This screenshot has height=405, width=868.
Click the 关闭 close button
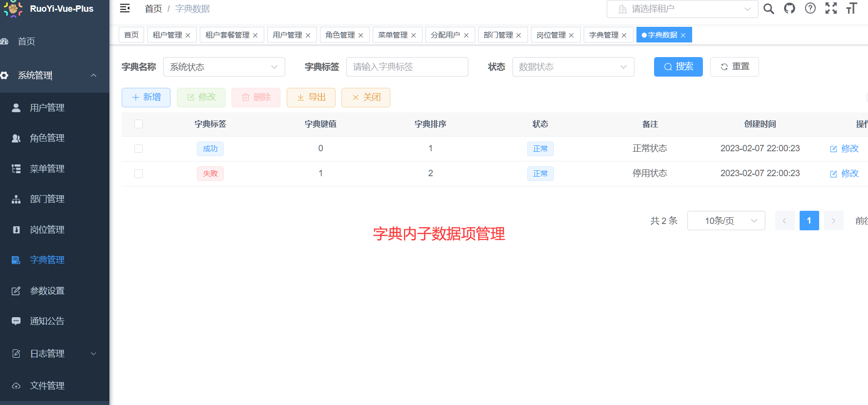[x=366, y=97]
